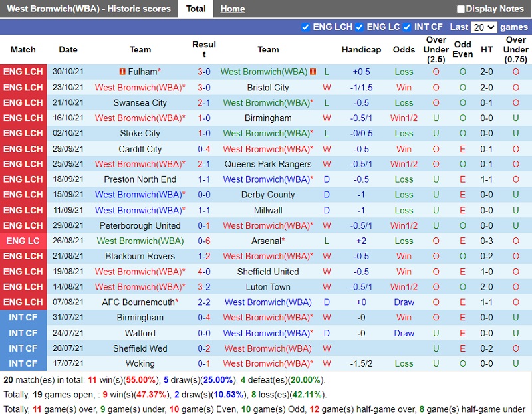Open the Queens Park Rangers team link

click(268, 164)
